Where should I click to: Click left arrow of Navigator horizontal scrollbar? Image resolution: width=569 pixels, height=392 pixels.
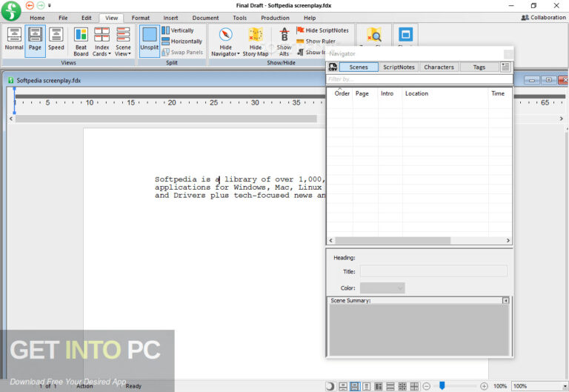click(330, 240)
